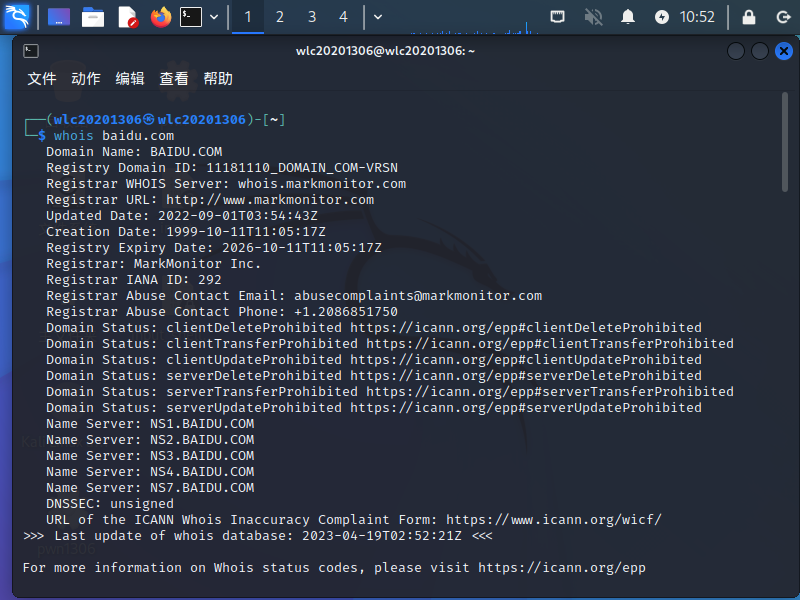Click the log out icon
The height and width of the screenshot is (600, 800).
pyautogui.click(x=783, y=17)
